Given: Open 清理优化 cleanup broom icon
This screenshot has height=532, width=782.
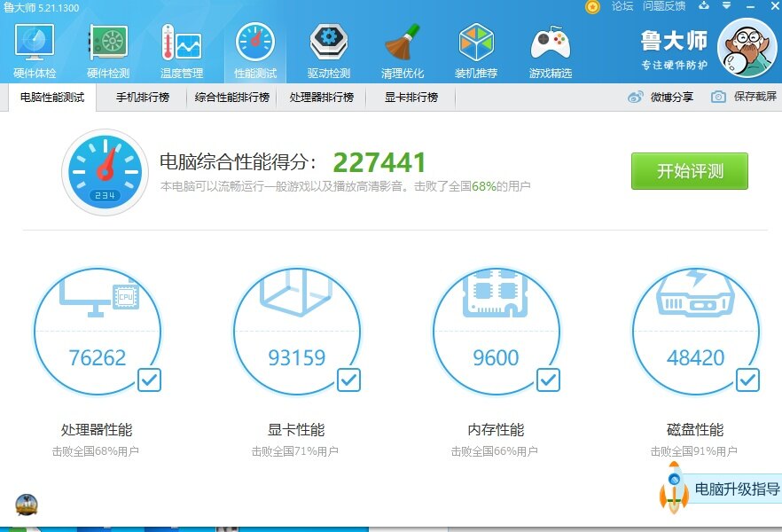Looking at the screenshot, I should click(403, 51).
